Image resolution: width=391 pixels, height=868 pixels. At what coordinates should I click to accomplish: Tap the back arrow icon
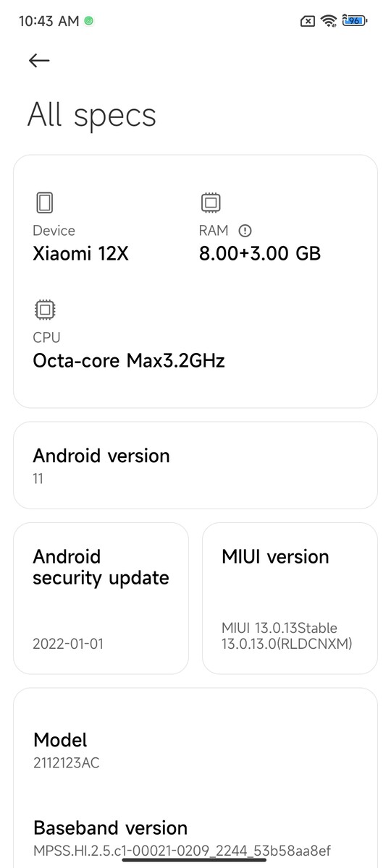click(x=39, y=61)
